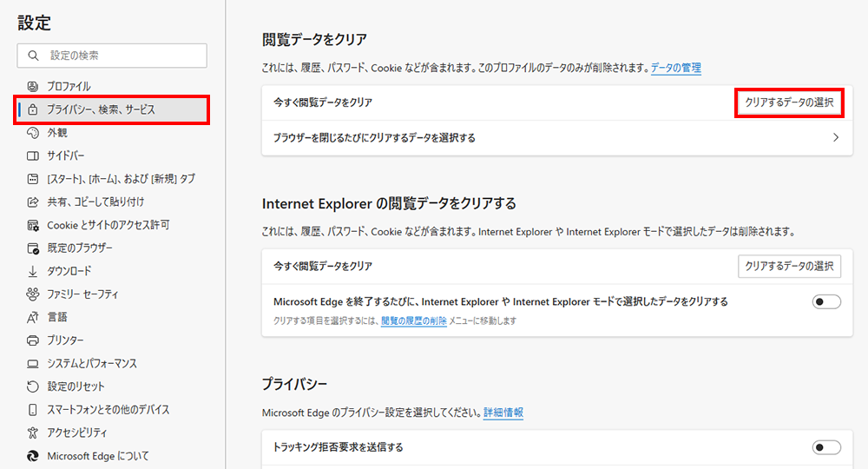Expand ブラウザーを閉じるたびにクリアするデータ chevron
The height and width of the screenshot is (469, 868).
(836, 137)
